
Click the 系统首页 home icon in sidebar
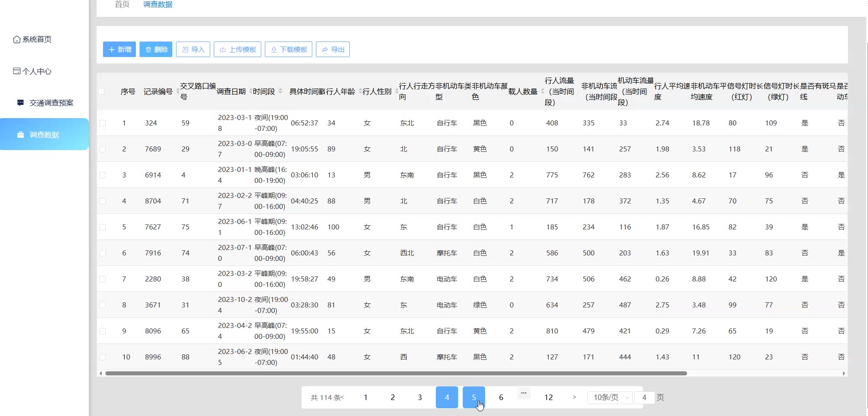(x=17, y=39)
